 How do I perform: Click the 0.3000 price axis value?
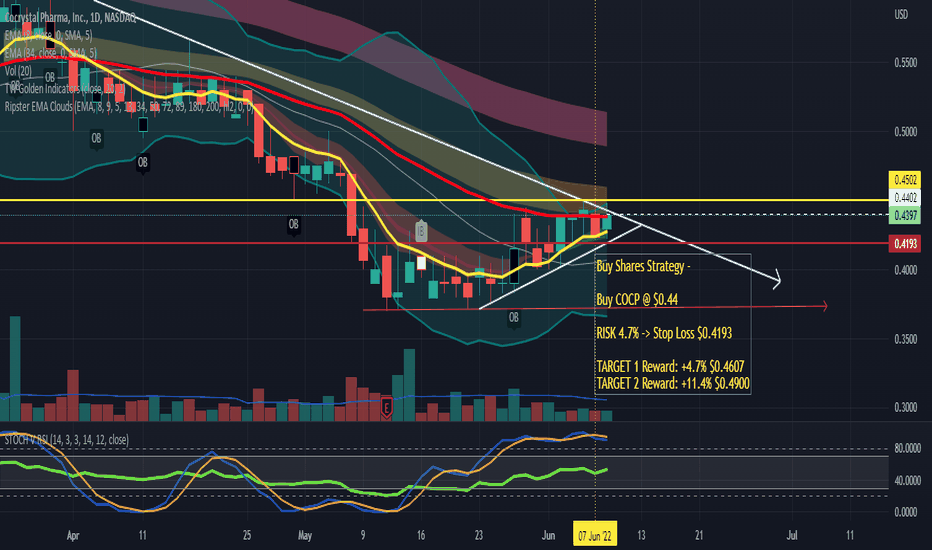tap(906, 408)
